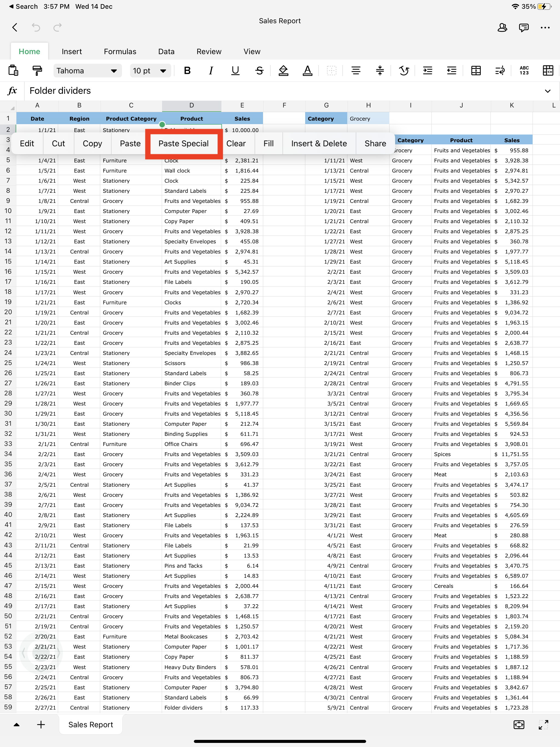Image resolution: width=560 pixels, height=747 pixels.
Task: Add a new sheet with plus button
Action: click(41, 725)
